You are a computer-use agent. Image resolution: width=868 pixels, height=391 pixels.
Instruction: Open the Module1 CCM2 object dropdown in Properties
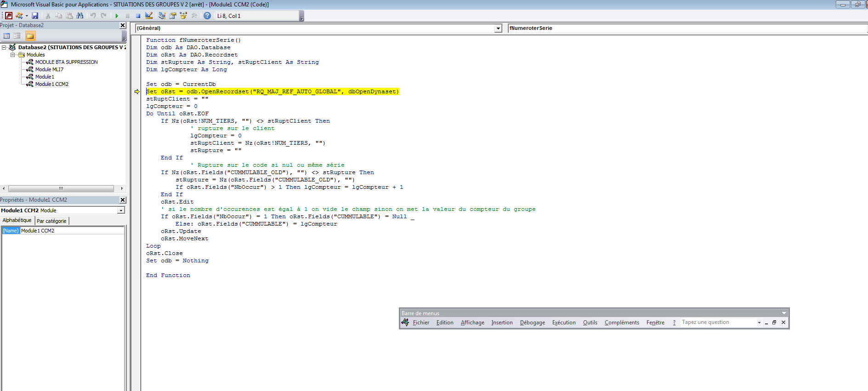click(121, 210)
